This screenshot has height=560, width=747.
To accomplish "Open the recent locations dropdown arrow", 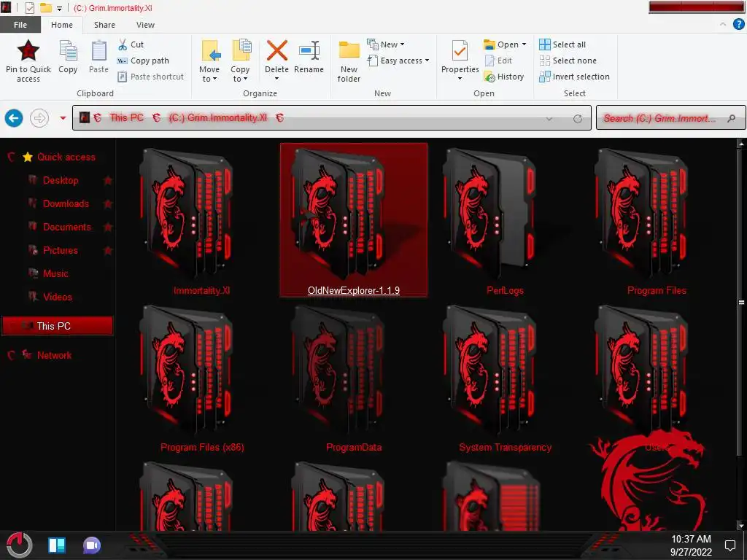I will coord(63,117).
